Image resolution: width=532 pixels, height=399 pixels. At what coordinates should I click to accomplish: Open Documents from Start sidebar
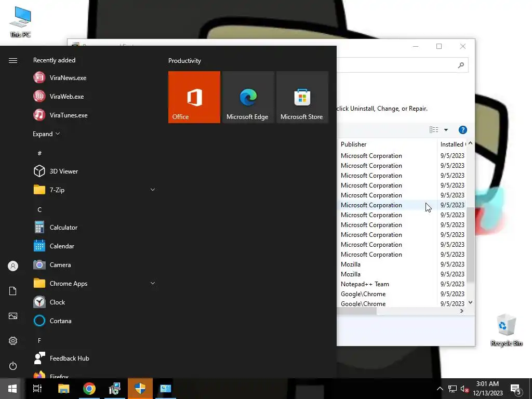click(x=13, y=291)
